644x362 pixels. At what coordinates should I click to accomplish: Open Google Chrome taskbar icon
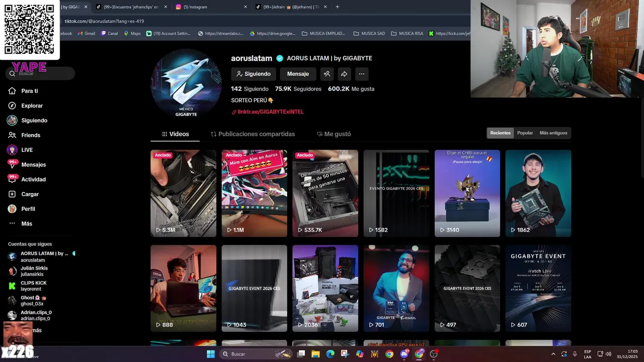coord(389,354)
